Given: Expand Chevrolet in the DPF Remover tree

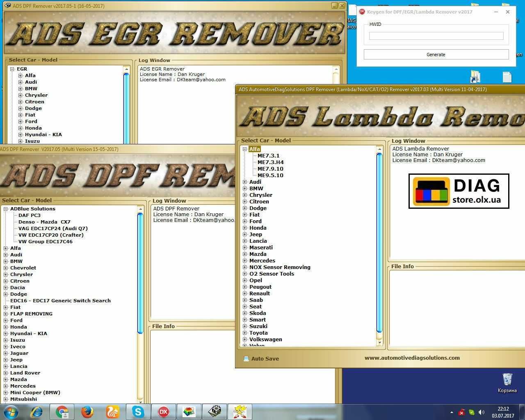Looking at the screenshot, I should 6,268.
